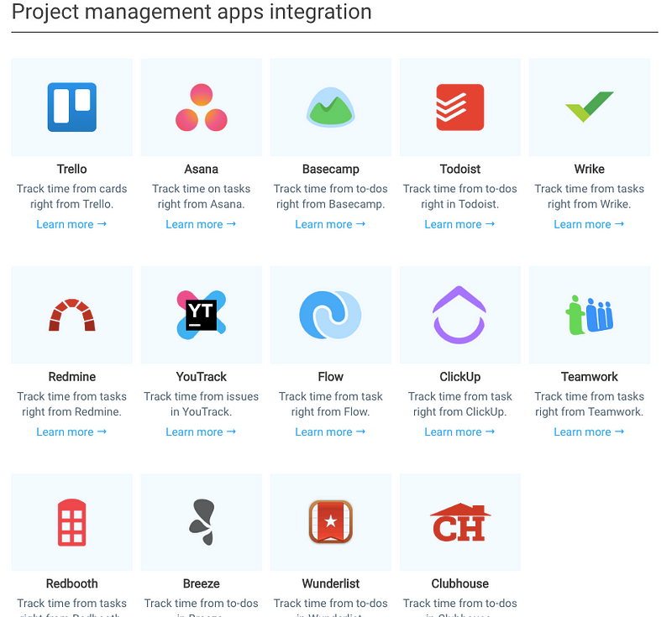
Task: Click the Teamwork people logo
Action: coord(590,315)
